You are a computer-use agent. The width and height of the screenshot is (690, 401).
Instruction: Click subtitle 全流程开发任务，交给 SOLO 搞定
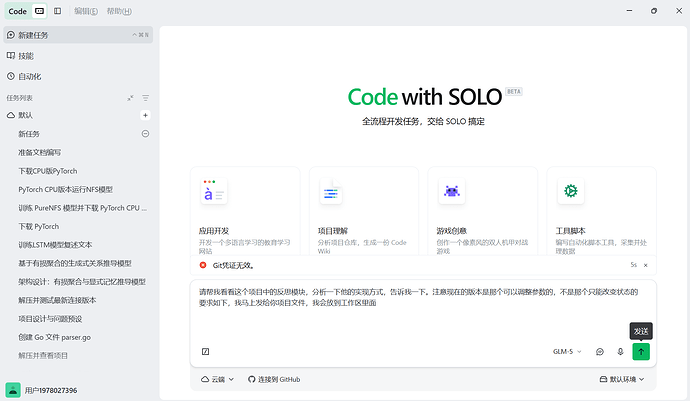423,121
